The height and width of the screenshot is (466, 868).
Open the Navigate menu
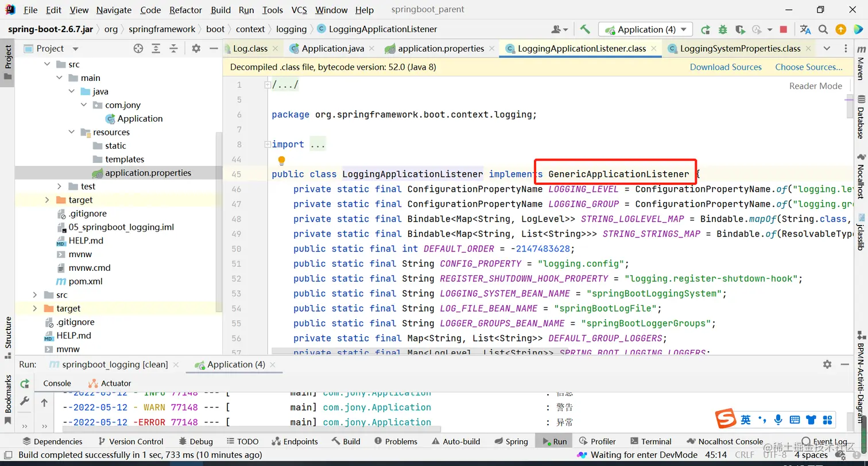click(114, 10)
